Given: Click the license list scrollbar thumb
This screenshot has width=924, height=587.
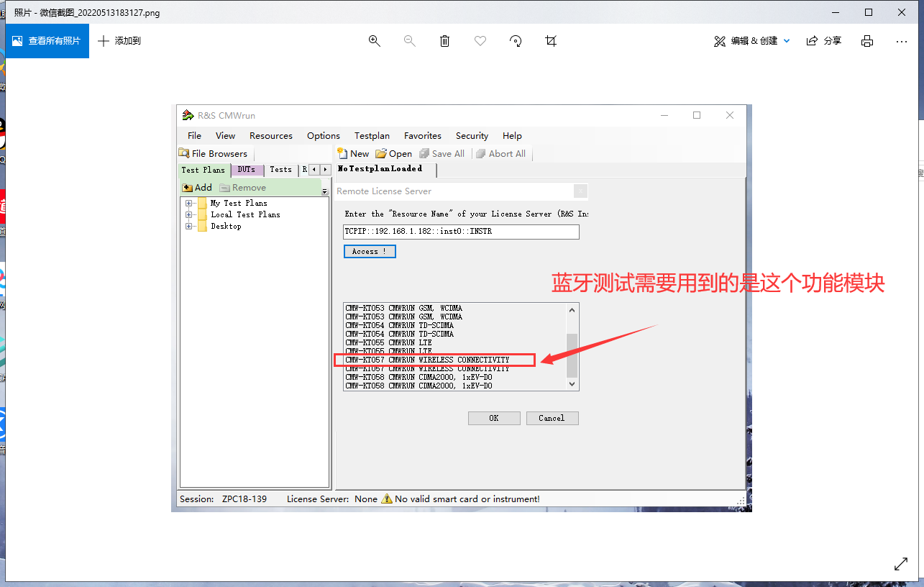Looking at the screenshot, I should (x=572, y=355).
